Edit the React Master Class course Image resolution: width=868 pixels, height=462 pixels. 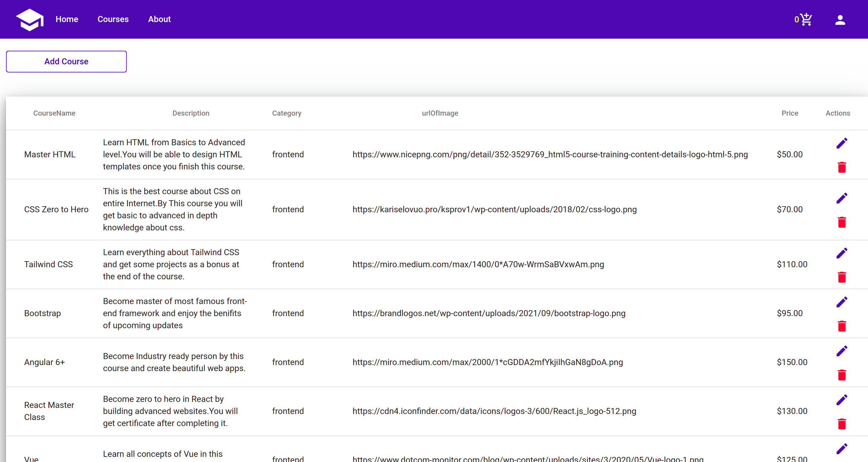[x=841, y=399]
